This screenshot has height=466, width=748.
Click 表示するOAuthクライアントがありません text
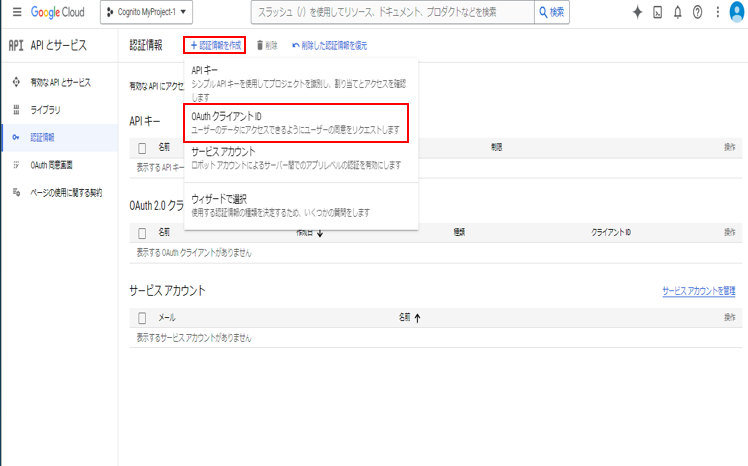(x=194, y=253)
